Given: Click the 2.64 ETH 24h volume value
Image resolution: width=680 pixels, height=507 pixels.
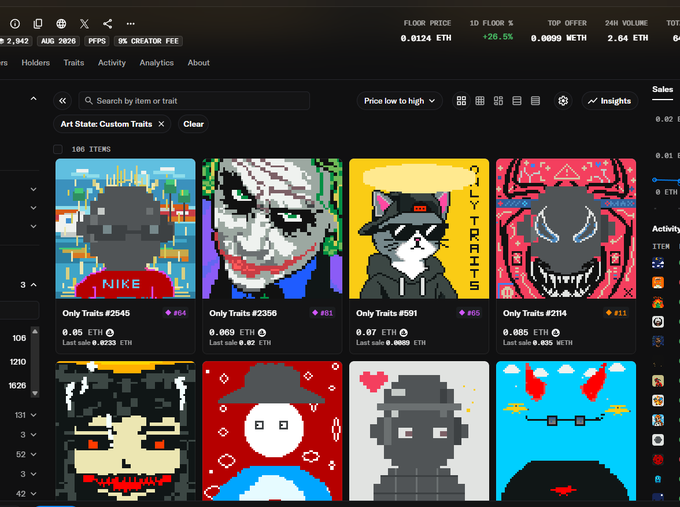Looking at the screenshot, I should (628, 38).
